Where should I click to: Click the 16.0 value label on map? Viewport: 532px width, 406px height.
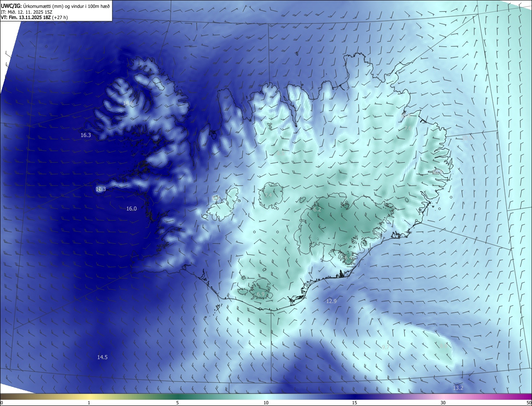tap(131, 209)
